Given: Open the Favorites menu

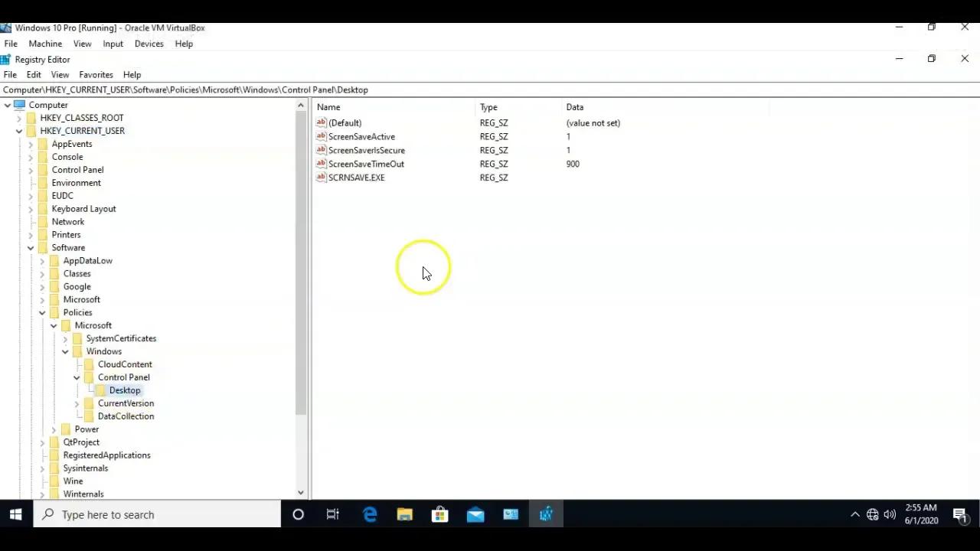Looking at the screenshot, I should [96, 74].
